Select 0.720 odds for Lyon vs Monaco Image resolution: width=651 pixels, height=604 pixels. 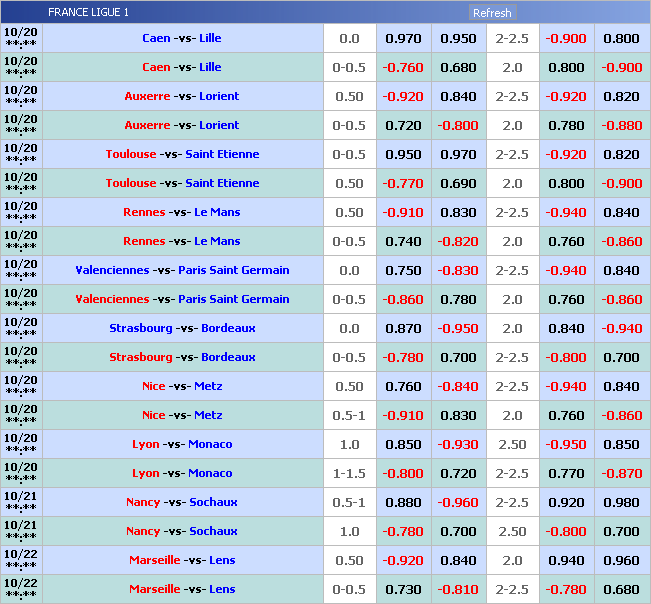point(458,474)
